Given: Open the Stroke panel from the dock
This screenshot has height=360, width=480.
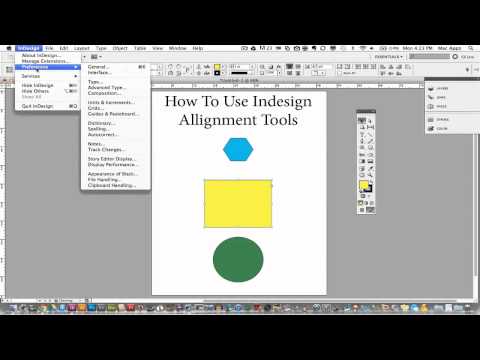Looking at the screenshot, I should coord(439,119).
